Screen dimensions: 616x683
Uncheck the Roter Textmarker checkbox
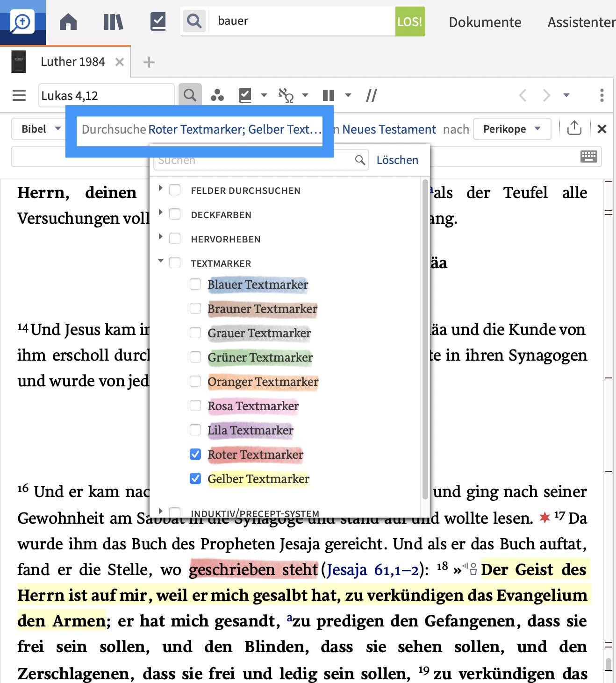point(195,454)
